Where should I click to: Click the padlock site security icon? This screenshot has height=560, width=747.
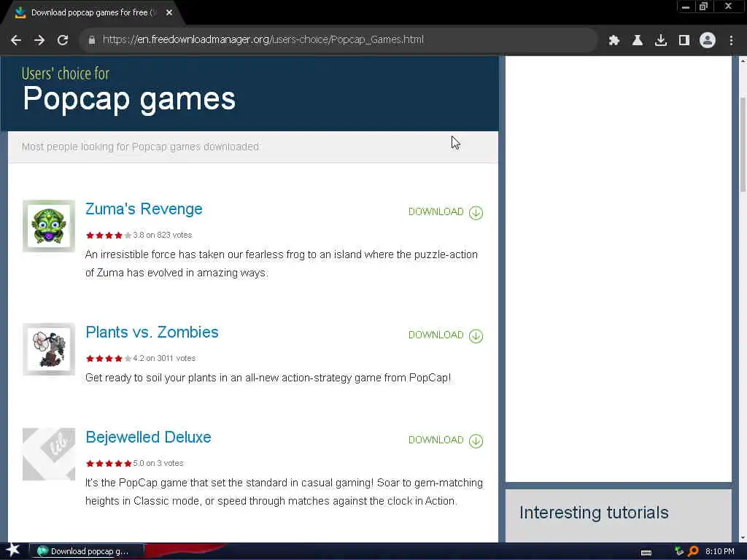pos(92,40)
